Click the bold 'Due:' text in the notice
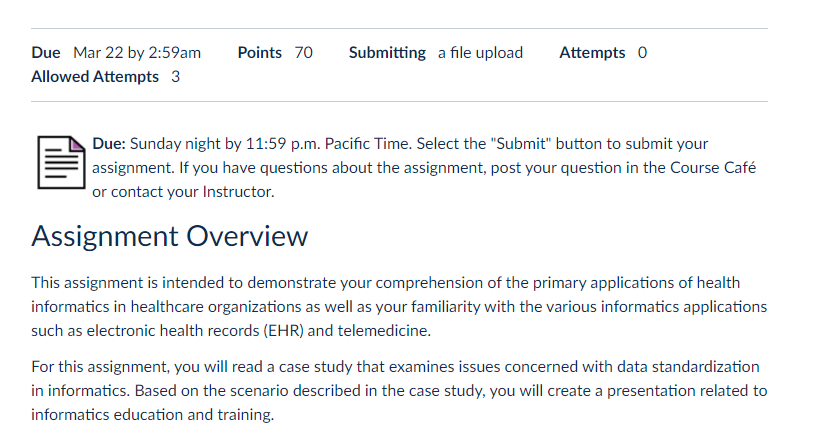 pyautogui.click(x=109, y=143)
